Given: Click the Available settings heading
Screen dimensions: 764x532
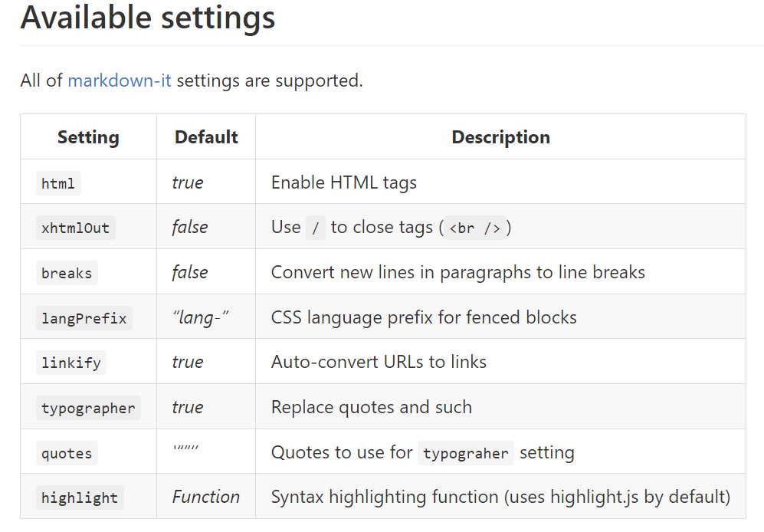Looking at the screenshot, I should click(148, 18).
